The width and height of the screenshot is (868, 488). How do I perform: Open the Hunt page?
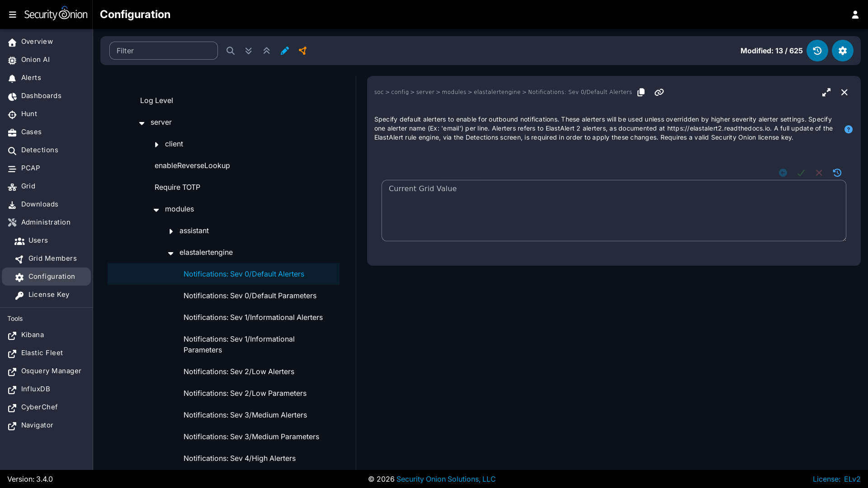pos(46,114)
